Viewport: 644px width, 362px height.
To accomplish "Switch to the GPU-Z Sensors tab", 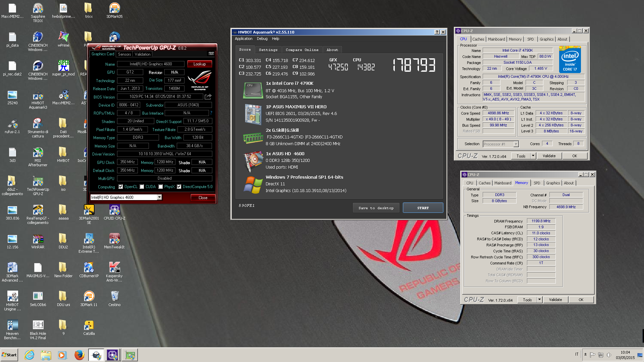I will click(124, 54).
